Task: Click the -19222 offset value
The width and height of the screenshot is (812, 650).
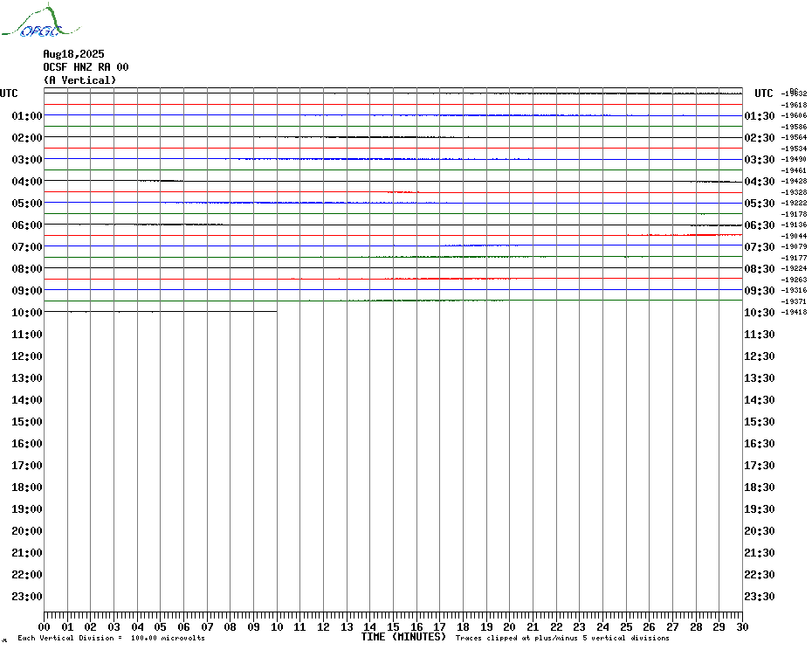Action: click(x=794, y=203)
